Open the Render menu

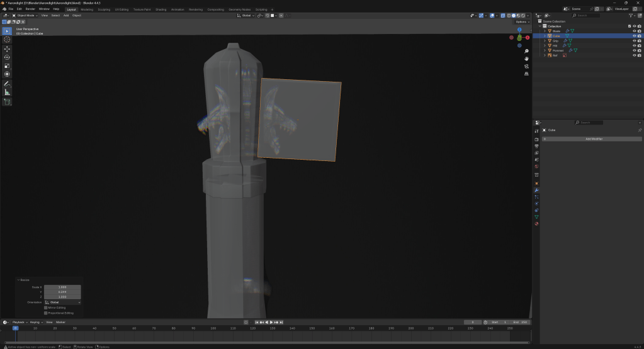(x=30, y=9)
